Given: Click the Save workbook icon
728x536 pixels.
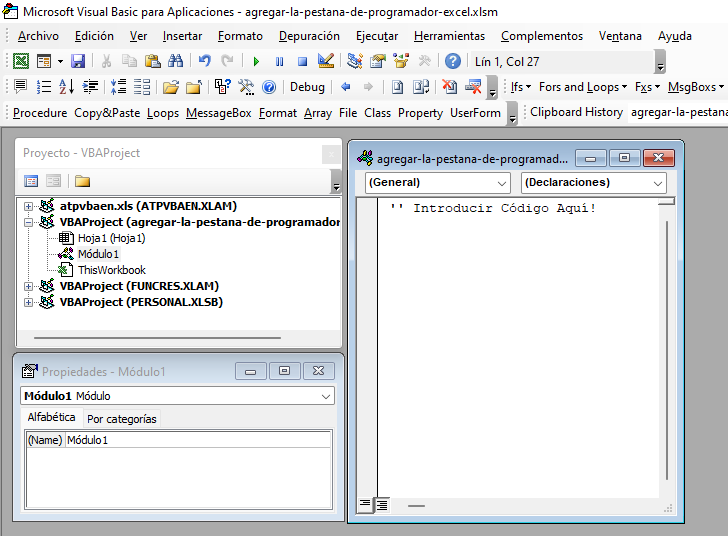Looking at the screenshot, I should tap(78, 61).
